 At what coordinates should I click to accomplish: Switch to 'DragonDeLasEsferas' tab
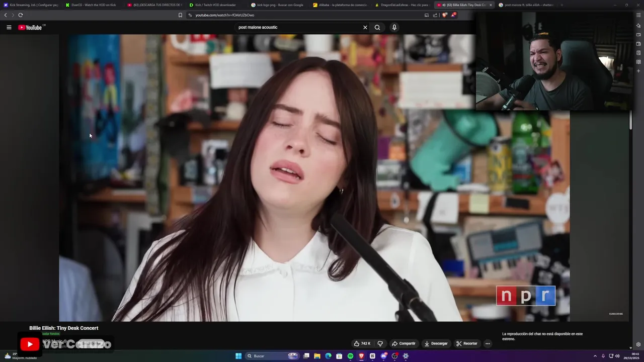tap(403, 5)
